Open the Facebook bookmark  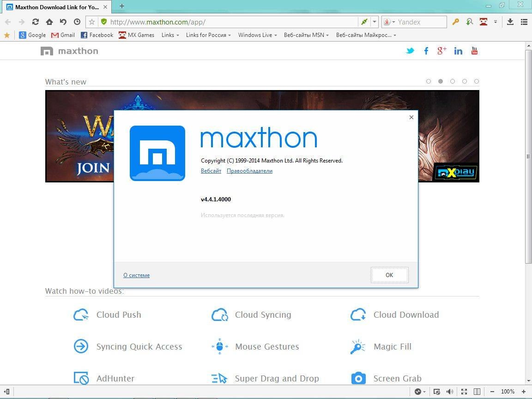click(x=97, y=35)
